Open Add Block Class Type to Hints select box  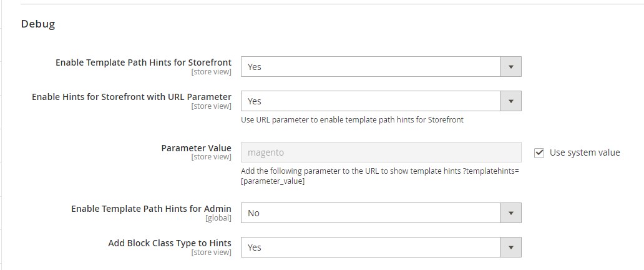point(371,247)
